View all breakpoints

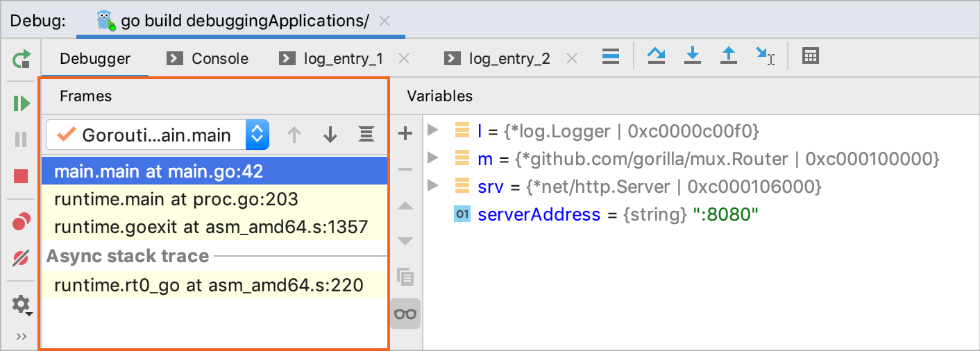click(22, 222)
